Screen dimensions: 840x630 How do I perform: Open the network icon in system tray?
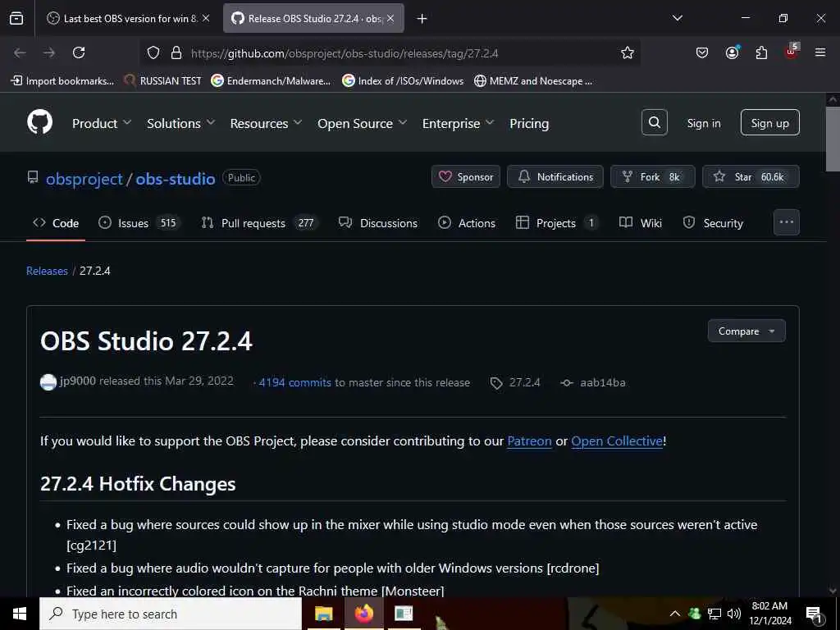pyautogui.click(x=714, y=614)
